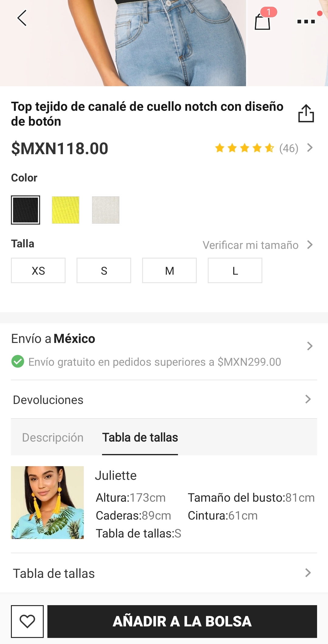Select size XS
The height and width of the screenshot is (644, 328).
tap(38, 270)
